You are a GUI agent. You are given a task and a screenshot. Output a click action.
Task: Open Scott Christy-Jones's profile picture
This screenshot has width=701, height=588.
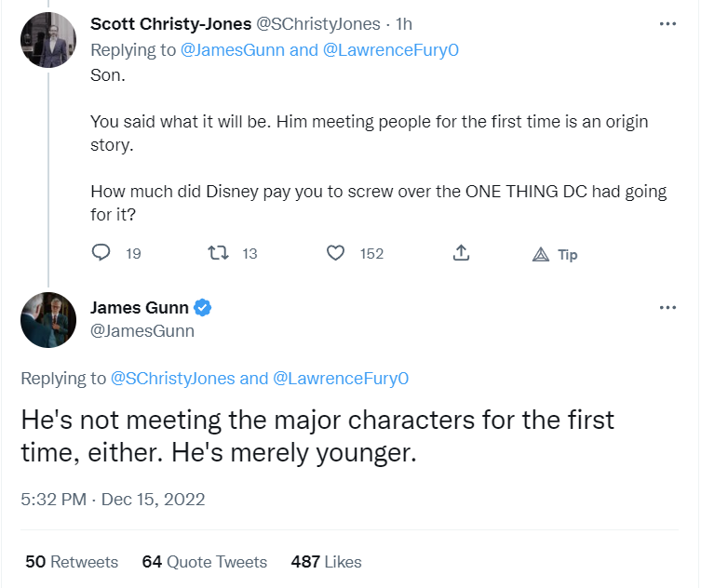47,40
